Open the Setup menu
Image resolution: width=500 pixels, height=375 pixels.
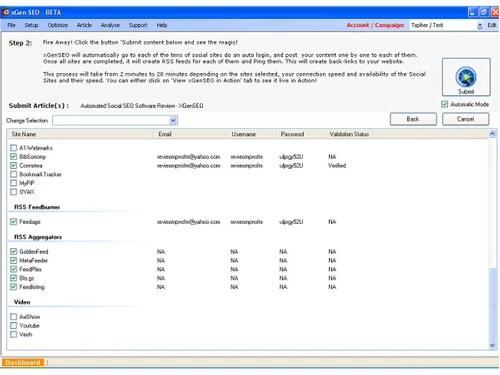31,25
